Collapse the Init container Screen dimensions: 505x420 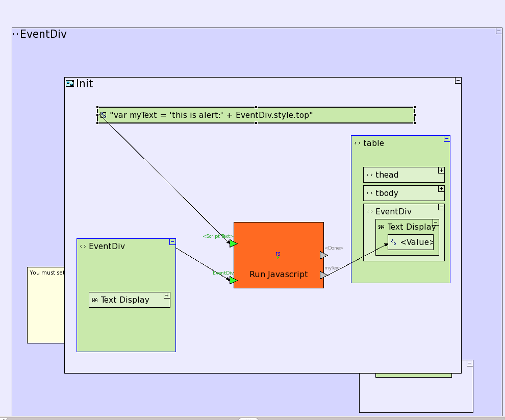pyautogui.click(x=458, y=81)
